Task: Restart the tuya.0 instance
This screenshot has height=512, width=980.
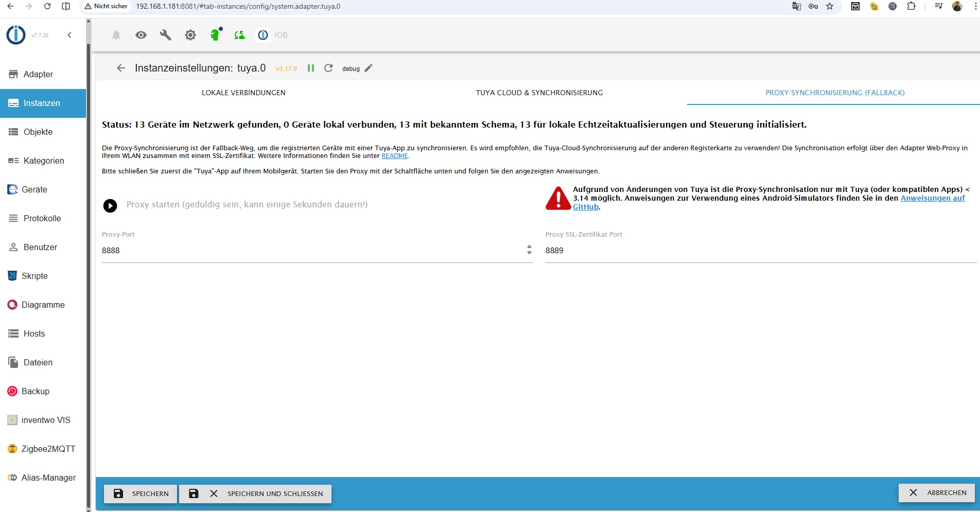Action: tap(328, 67)
